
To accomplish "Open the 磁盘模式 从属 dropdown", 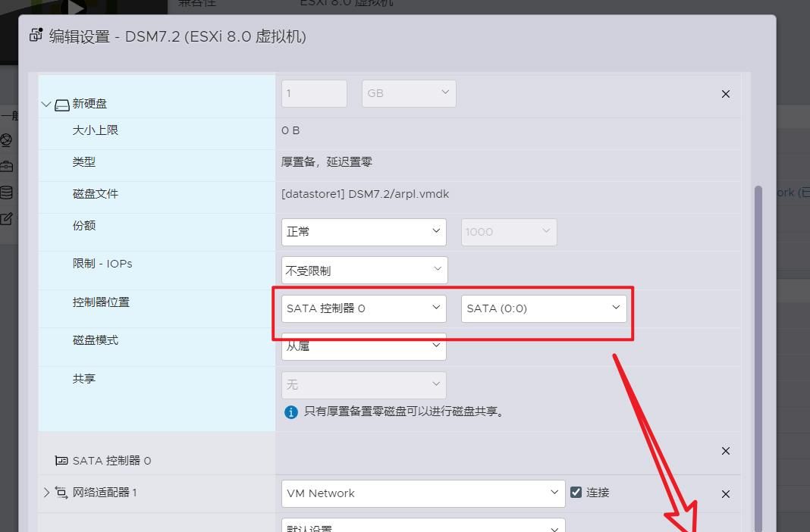I will click(x=363, y=346).
